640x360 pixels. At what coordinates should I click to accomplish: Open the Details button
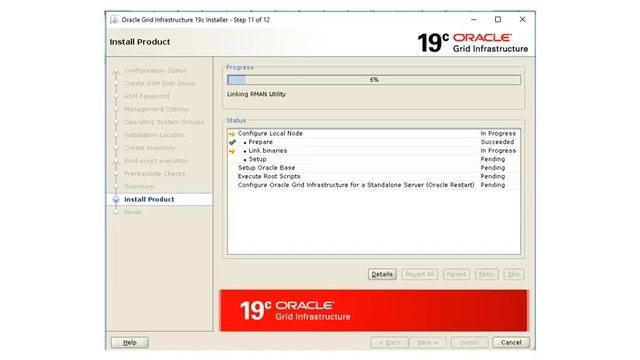point(382,275)
